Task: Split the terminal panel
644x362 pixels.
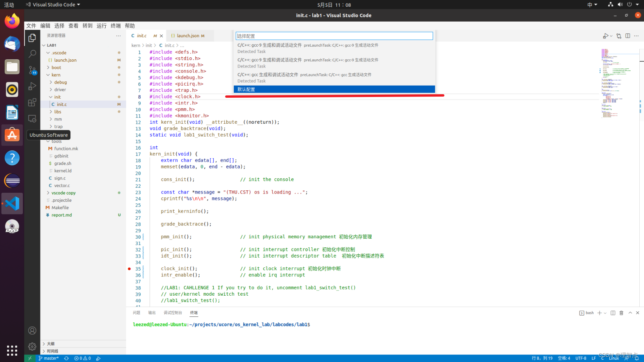Action: click(x=613, y=313)
